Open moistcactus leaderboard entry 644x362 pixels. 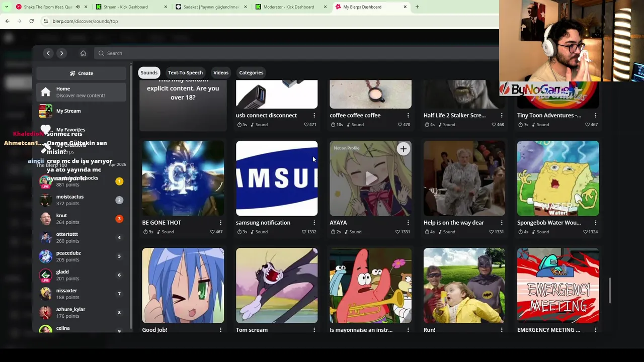click(x=81, y=200)
